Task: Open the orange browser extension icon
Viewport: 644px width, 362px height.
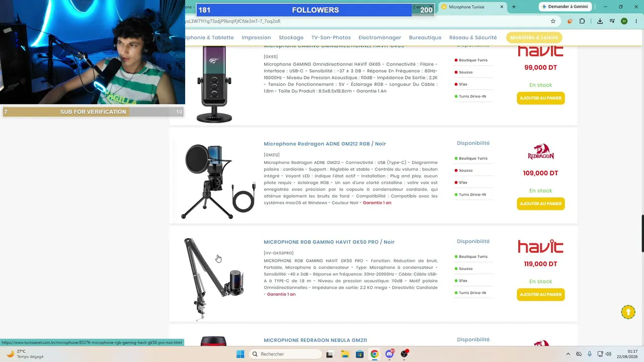Action: click(570, 21)
